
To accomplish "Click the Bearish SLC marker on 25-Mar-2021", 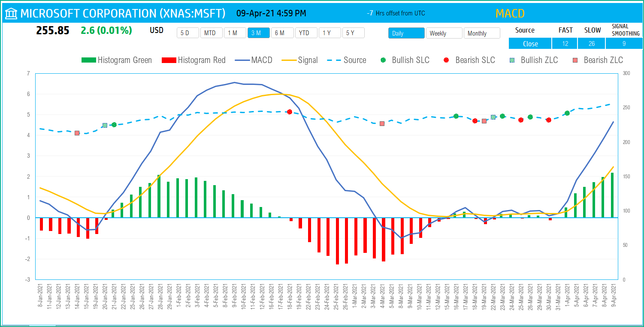I will [521, 120].
